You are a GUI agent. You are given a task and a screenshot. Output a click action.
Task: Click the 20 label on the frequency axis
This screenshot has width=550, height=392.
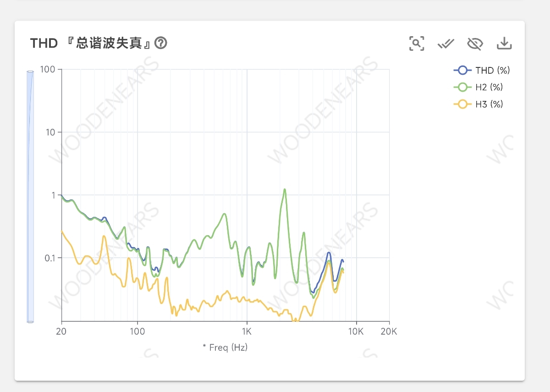click(x=62, y=331)
